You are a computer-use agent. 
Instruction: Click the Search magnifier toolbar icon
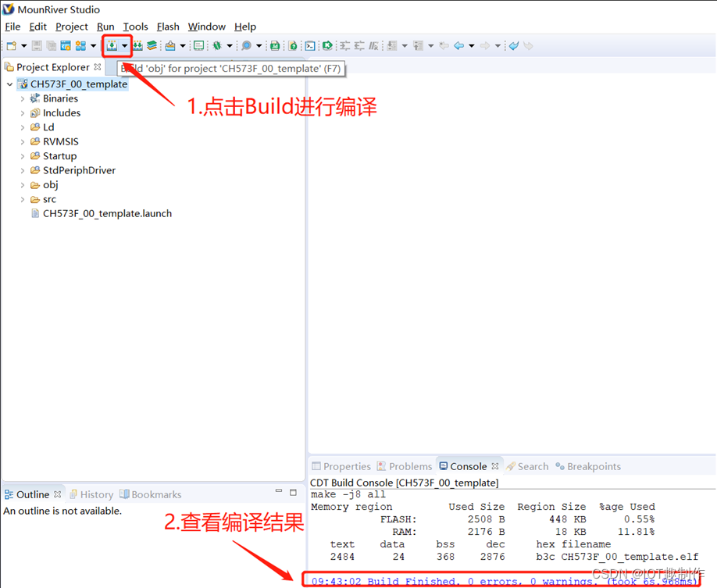[247, 46]
